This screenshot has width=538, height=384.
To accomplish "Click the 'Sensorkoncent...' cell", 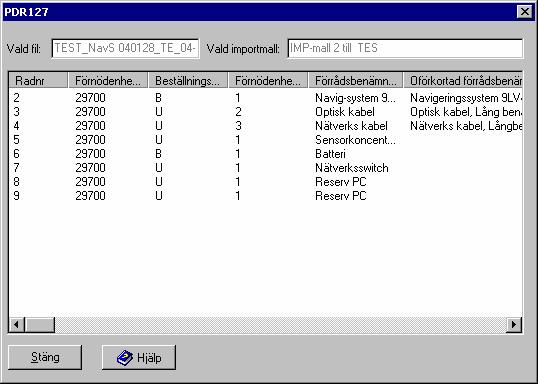I will pyautogui.click(x=355, y=140).
